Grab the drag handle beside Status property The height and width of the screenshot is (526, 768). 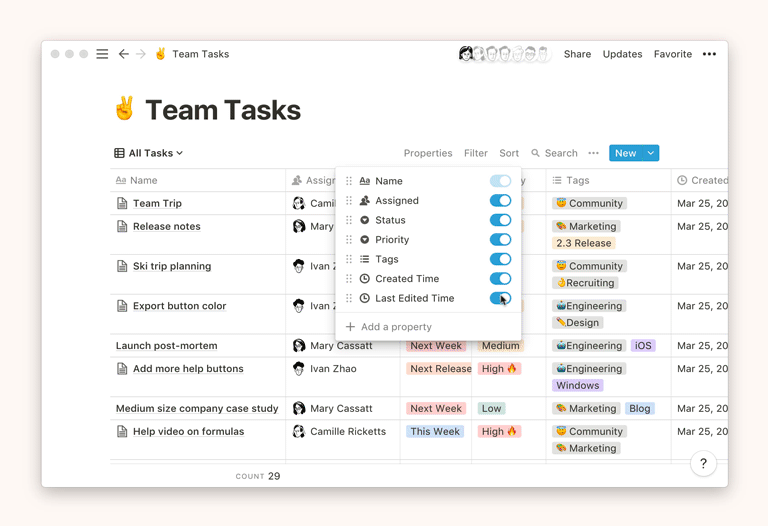click(x=349, y=220)
